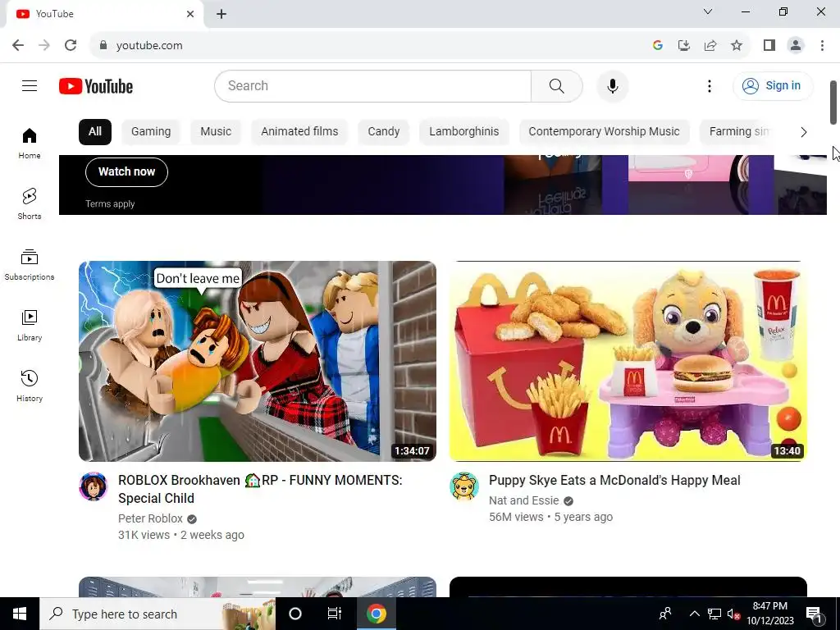
Task: Open Windows notification center
Action: pyautogui.click(x=814, y=614)
